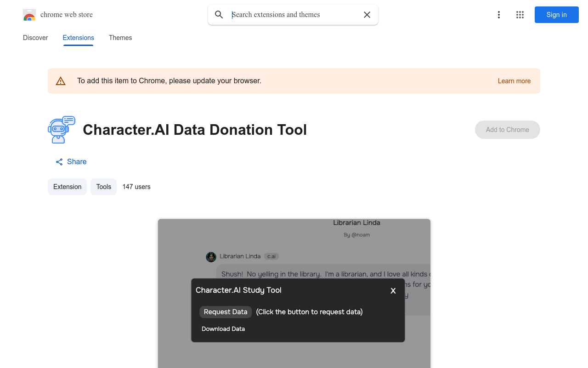Screen dimensions: 588x368
Task: Click the disabled Add to Chrome button
Action: (508, 130)
